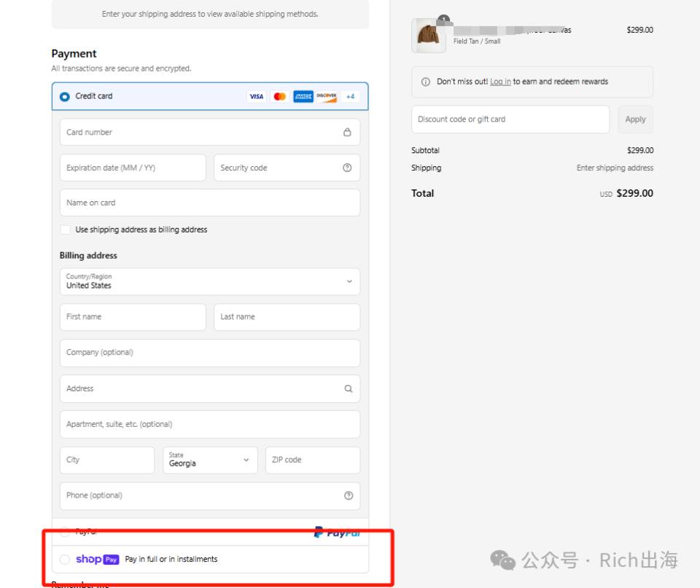Open the Country/Region dropdown
This screenshot has height=588, width=700.
(x=210, y=281)
